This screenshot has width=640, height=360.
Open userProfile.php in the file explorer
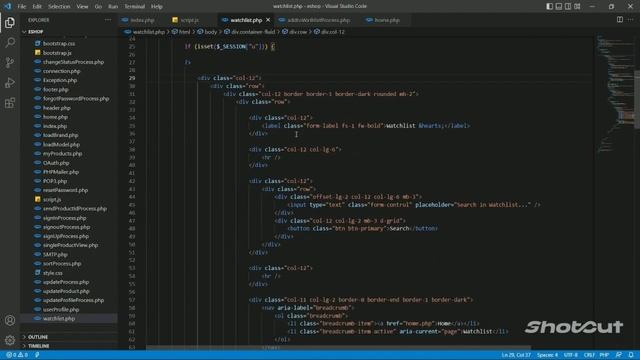61,309
